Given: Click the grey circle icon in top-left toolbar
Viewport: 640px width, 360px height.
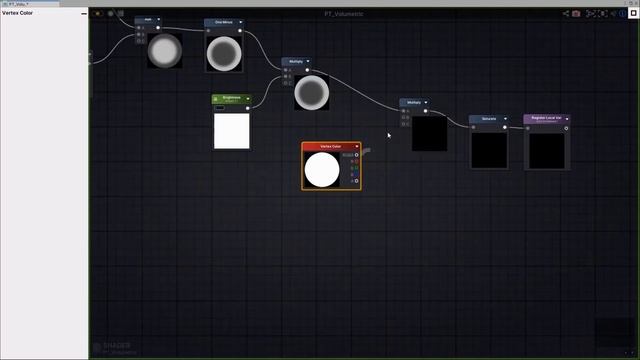Looking at the screenshot, I should 111,13.
